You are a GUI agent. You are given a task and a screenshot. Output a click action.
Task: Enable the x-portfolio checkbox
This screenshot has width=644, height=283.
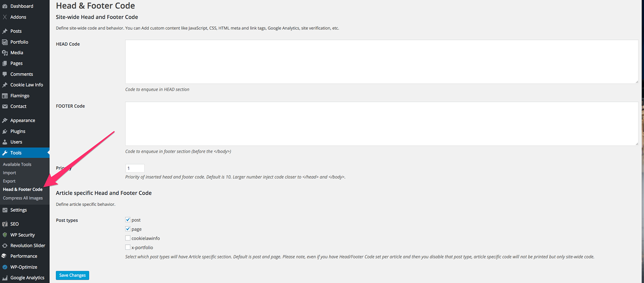128,247
